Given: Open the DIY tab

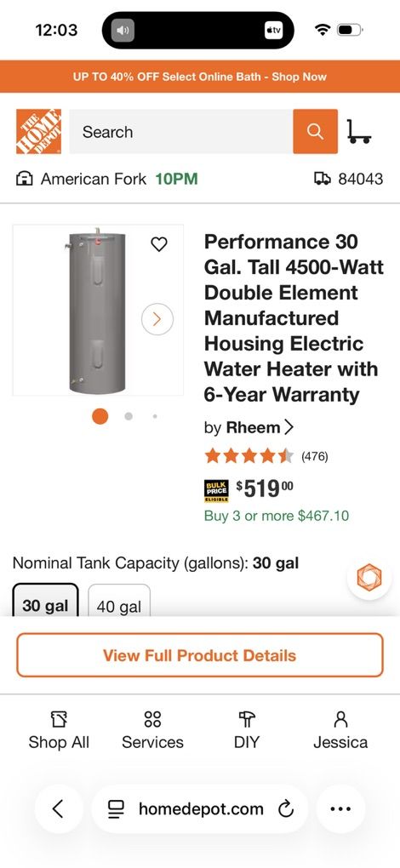Looking at the screenshot, I should [x=246, y=731].
